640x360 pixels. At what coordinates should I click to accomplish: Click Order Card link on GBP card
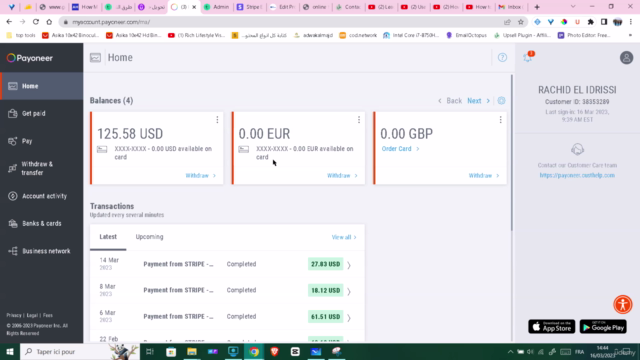click(x=400, y=149)
